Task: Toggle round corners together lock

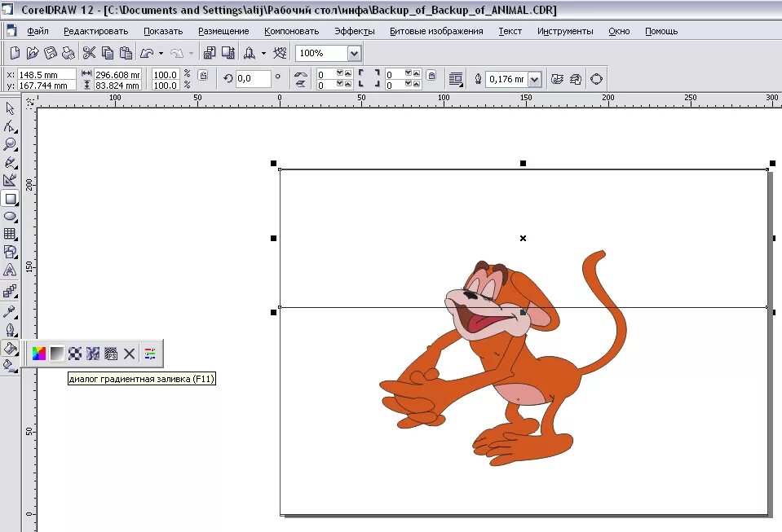Action: (x=432, y=76)
